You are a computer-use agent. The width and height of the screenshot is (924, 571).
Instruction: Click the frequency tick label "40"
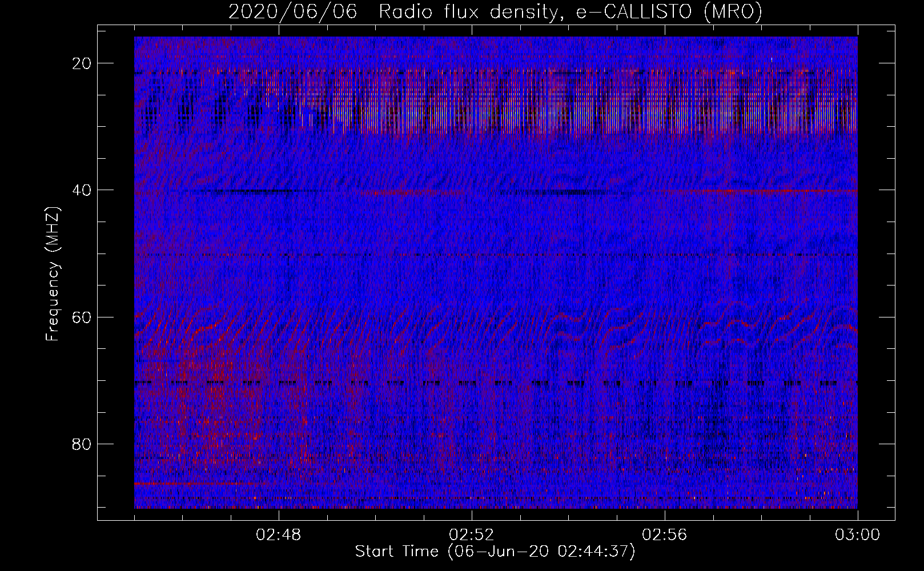click(x=82, y=190)
